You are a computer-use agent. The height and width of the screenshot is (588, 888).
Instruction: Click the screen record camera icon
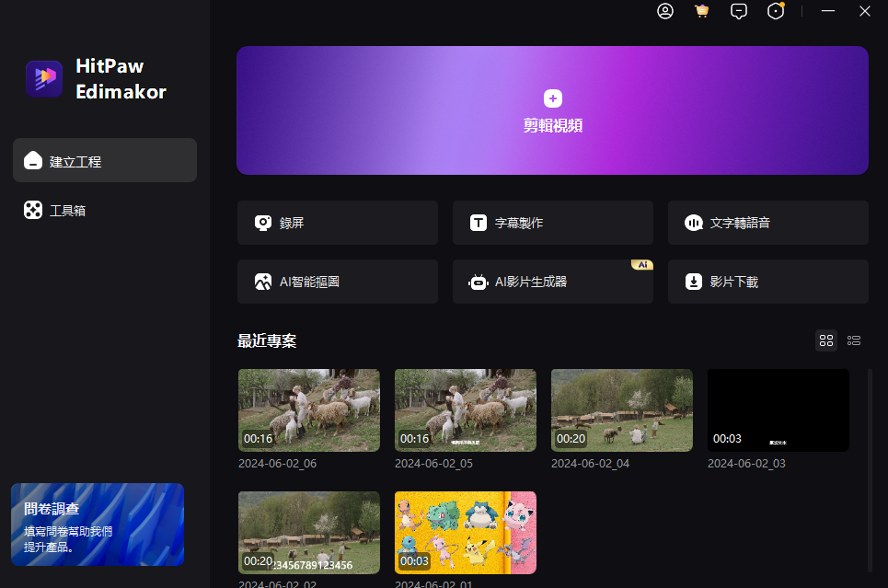pos(263,223)
